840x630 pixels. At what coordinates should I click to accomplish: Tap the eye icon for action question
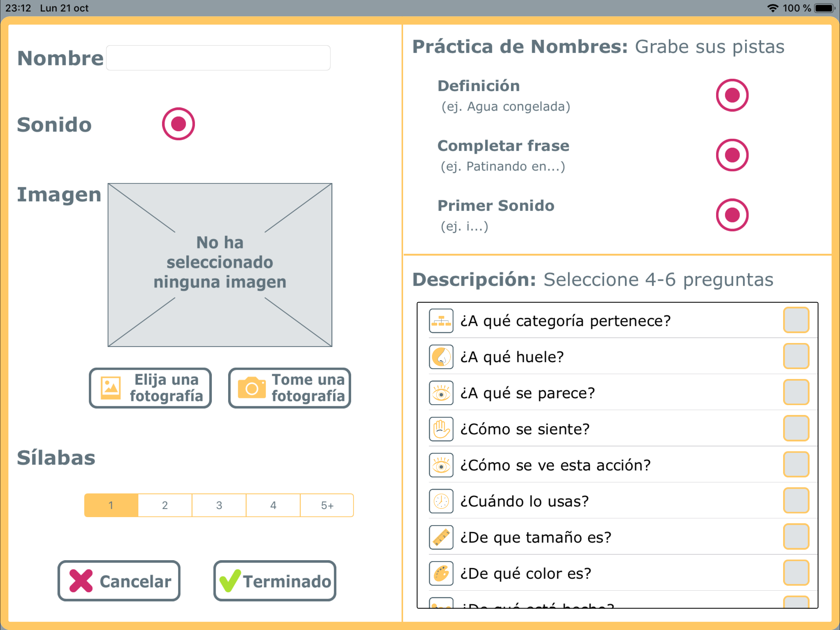(441, 465)
